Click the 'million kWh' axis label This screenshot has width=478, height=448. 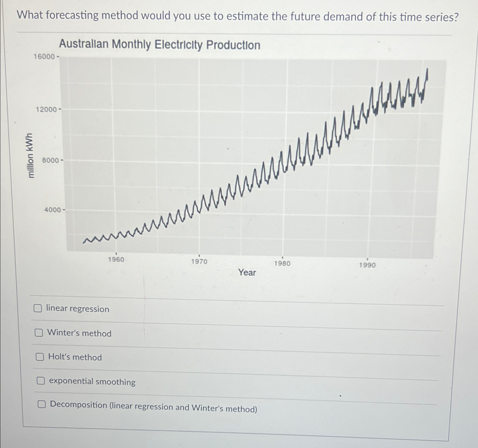[30, 155]
